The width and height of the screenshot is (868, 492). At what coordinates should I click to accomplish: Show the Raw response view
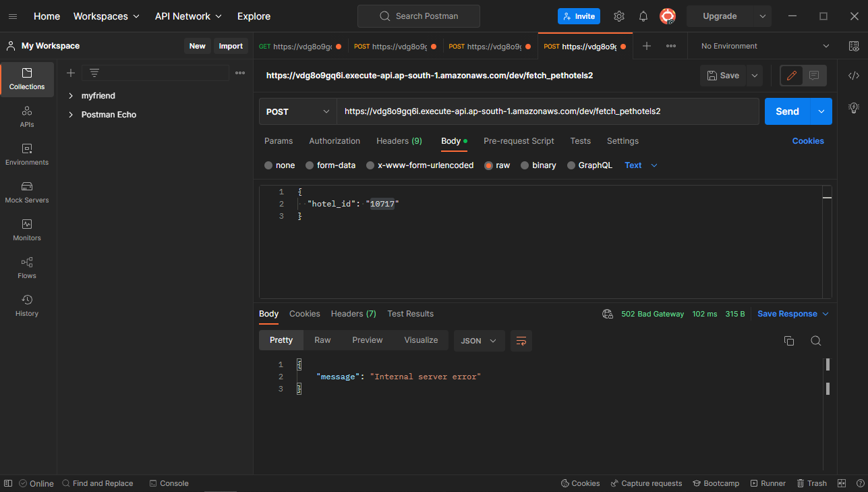(322, 340)
